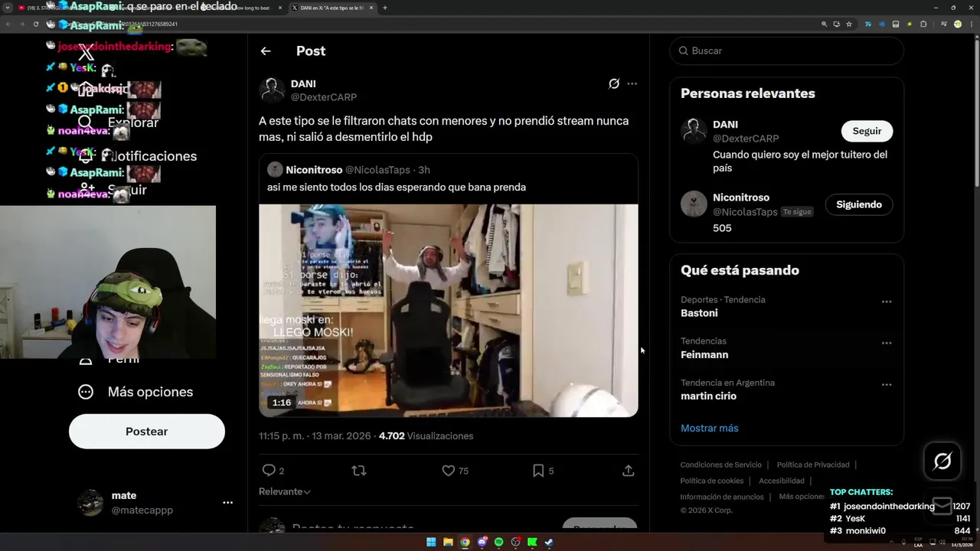Viewport: 980px width, 551px height.
Task: Click the browser bookmark star icon
Action: pyautogui.click(x=849, y=24)
